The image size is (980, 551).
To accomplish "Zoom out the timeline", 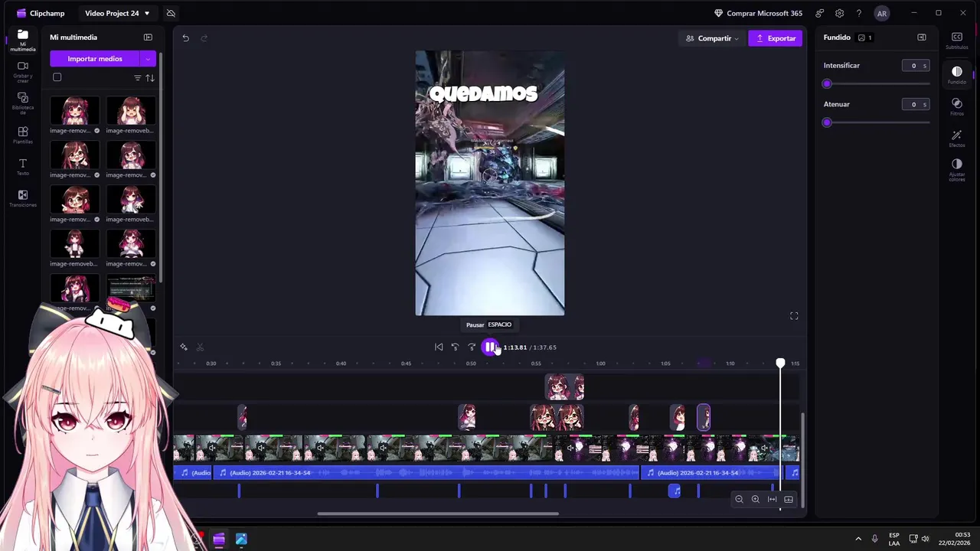I will coord(739,500).
